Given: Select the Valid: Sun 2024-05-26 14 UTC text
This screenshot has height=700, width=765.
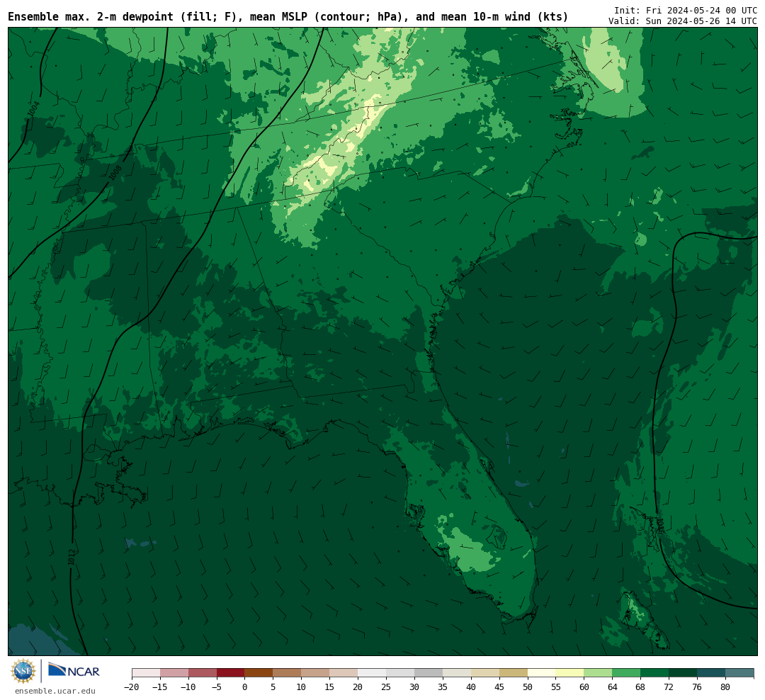Looking at the screenshot, I should point(683,21).
